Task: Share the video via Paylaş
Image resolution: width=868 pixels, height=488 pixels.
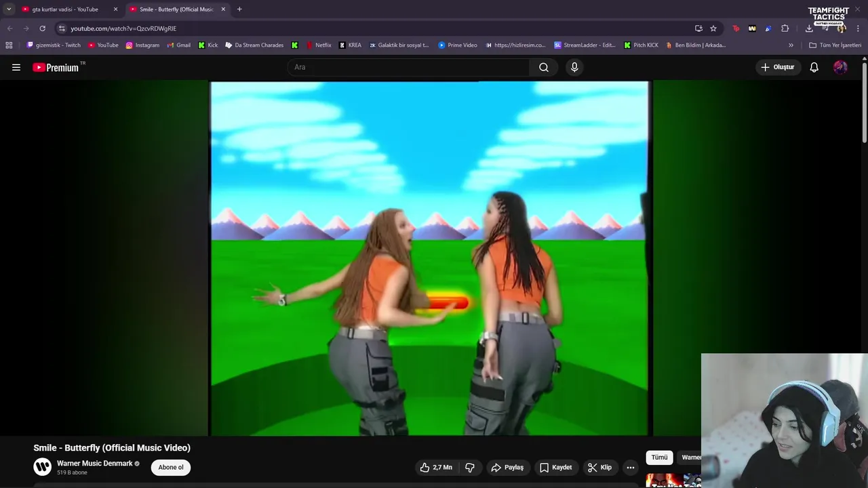Action: (x=507, y=468)
